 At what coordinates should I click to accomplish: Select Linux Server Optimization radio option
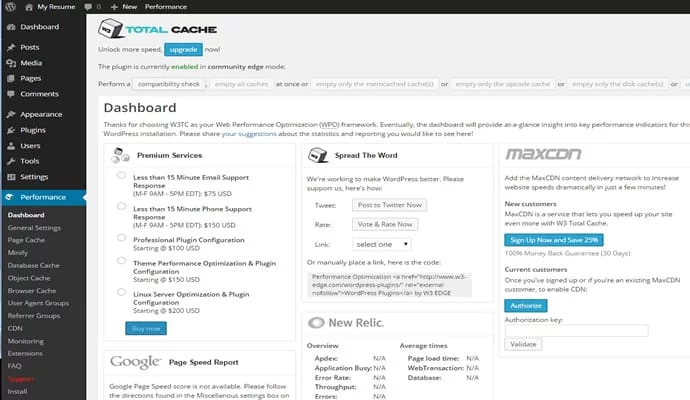coord(121,292)
